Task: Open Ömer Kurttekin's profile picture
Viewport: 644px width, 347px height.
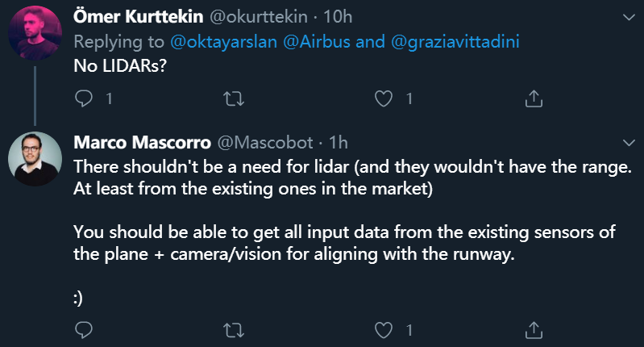Action: (x=34, y=34)
